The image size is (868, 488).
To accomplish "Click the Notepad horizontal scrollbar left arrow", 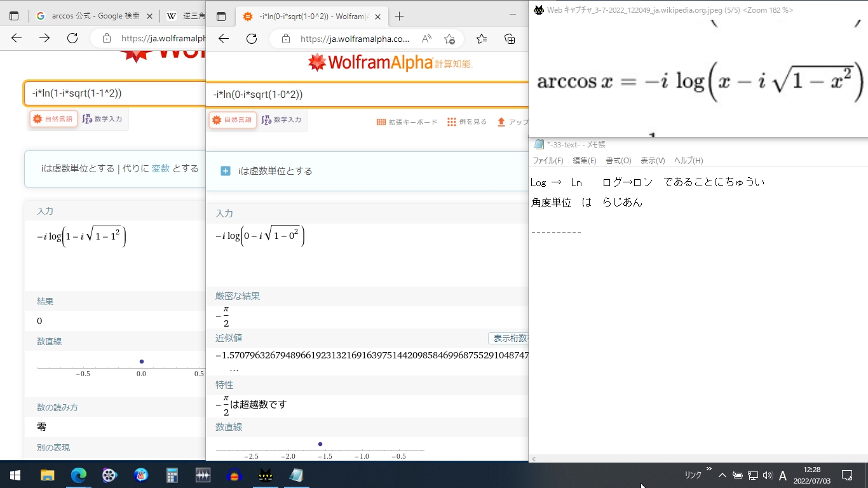I will [x=534, y=458].
